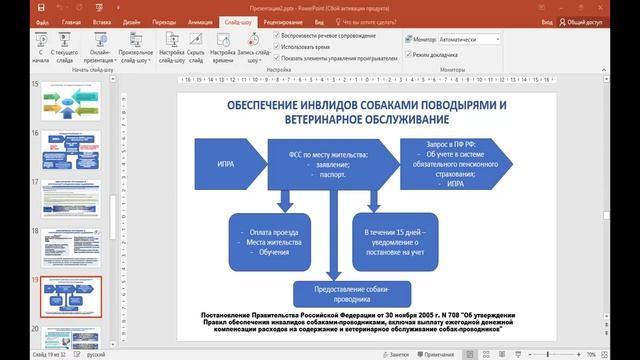The width and height of the screenshot is (640, 360).
Task: Switch to Reading view icon
Action: (x=502, y=354)
